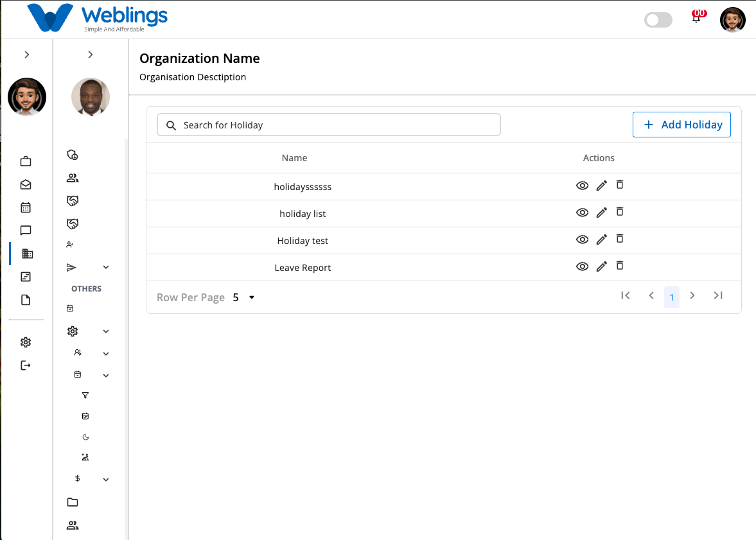The height and width of the screenshot is (540, 756).
Task: Open the briefcase icon in the sidebar
Action: pyautogui.click(x=26, y=162)
